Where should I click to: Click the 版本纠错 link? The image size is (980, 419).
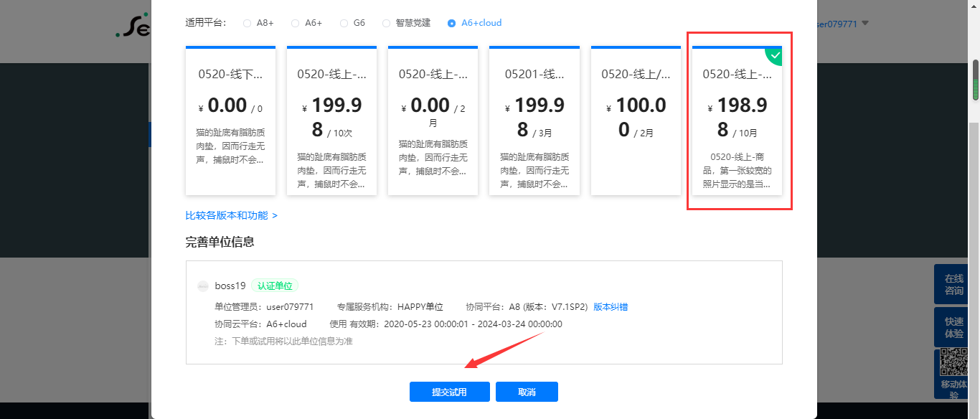point(611,307)
